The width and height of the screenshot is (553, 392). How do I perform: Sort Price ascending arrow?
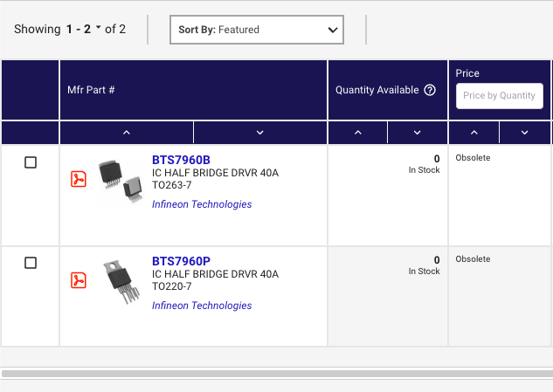coord(474,133)
